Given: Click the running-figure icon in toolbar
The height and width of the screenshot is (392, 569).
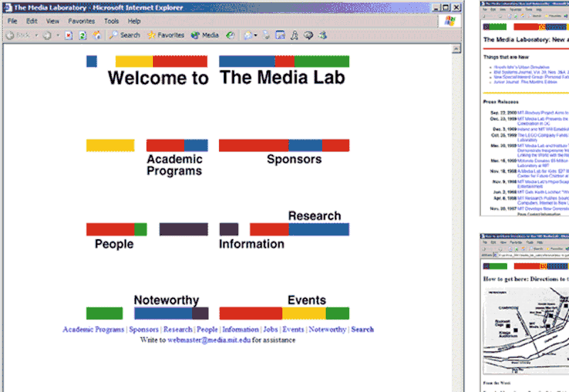Looking at the screenshot, I should (x=294, y=35).
